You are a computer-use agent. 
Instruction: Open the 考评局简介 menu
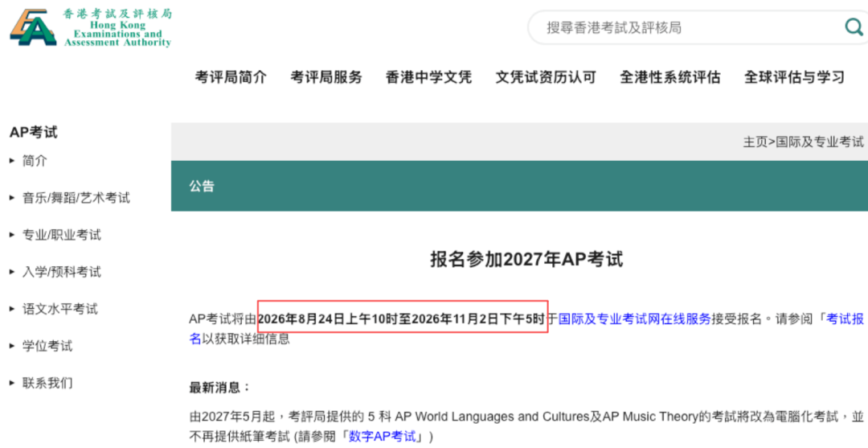231,77
